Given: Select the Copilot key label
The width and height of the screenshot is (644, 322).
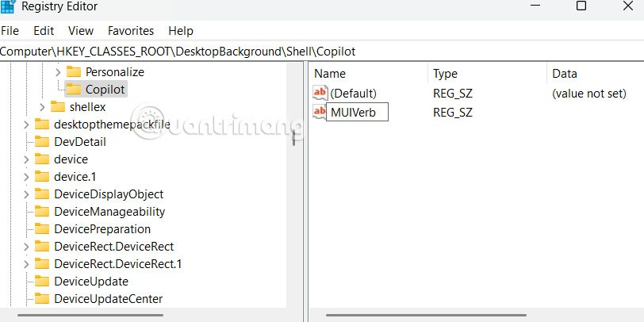Looking at the screenshot, I should click(105, 89).
